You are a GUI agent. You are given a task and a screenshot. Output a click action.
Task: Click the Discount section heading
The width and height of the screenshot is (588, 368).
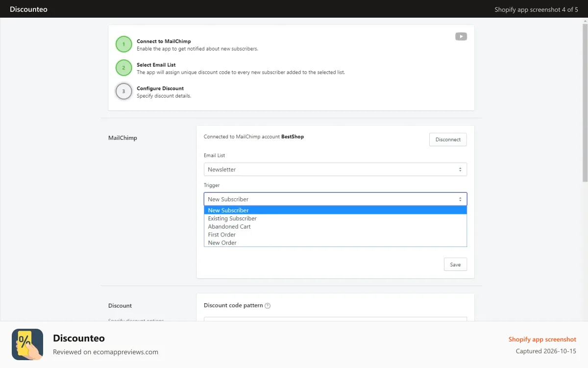120,306
